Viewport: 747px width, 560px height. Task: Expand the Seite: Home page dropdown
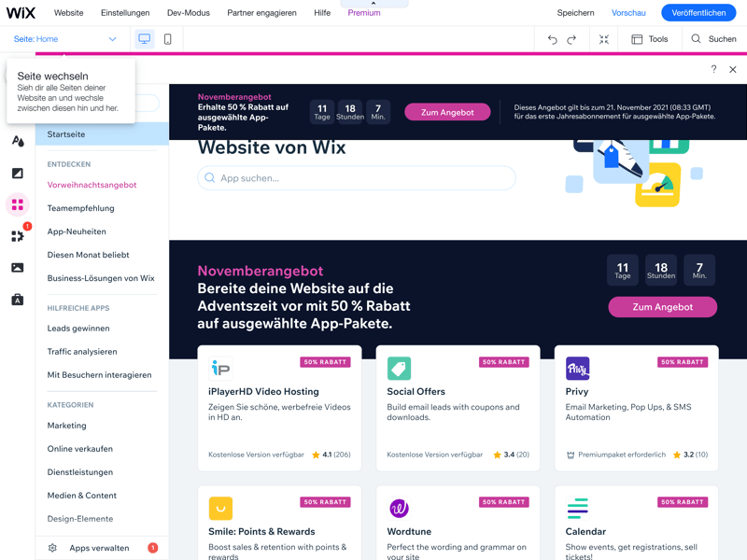point(64,39)
